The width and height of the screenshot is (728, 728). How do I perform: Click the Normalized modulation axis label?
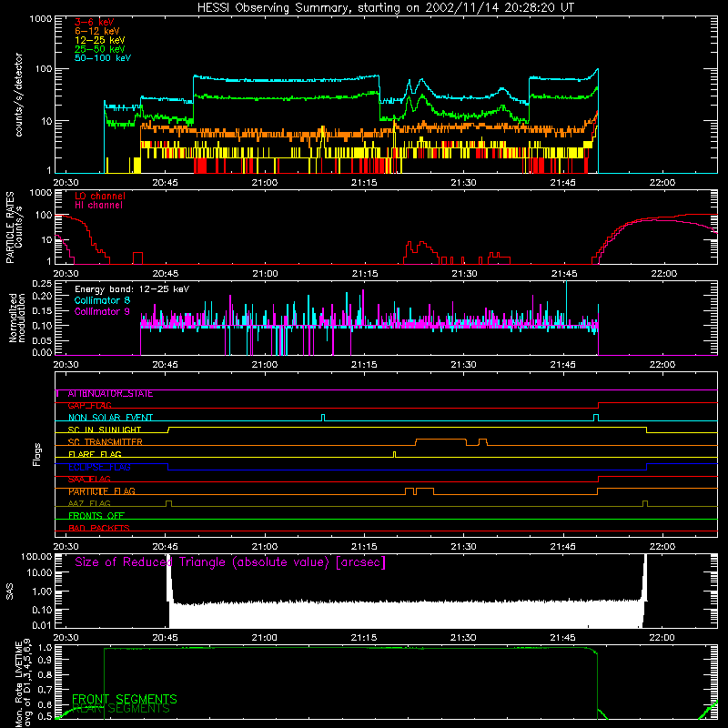coord(16,318)
